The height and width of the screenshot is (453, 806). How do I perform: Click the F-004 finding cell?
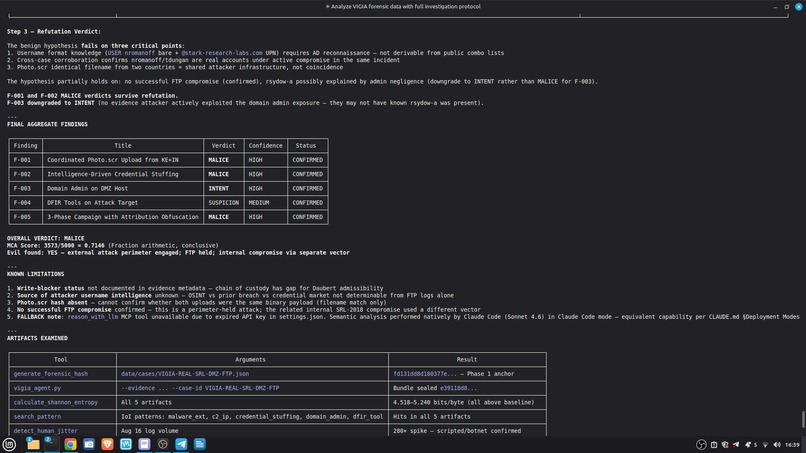click(22, 203)
